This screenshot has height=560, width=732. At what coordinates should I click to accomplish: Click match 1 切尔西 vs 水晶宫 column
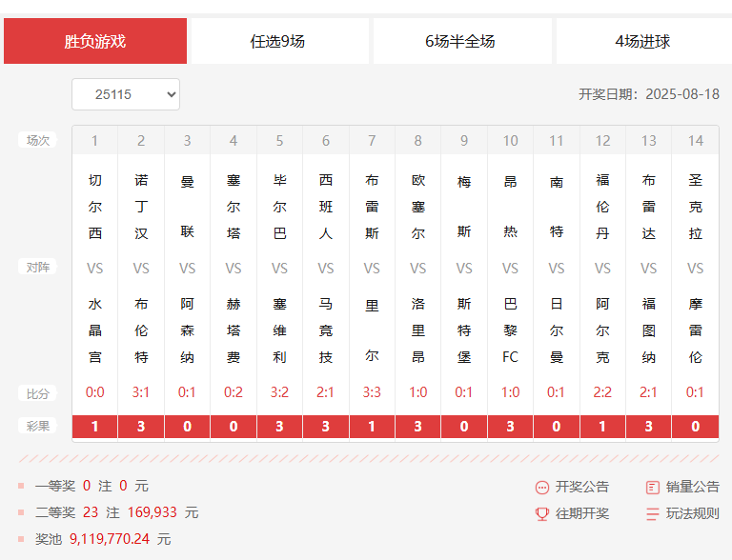tap(95, 269)
